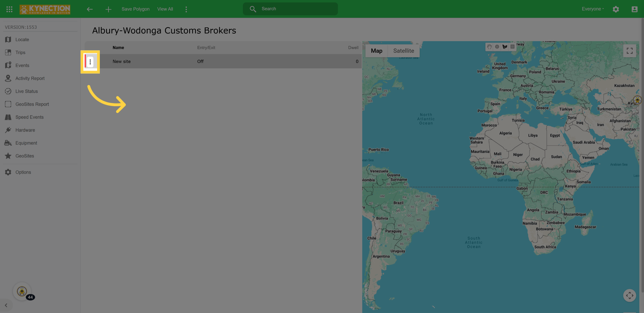Switch to Satellite map view
The height and width of the screenshot is (313, 644).
click(404, 51)
